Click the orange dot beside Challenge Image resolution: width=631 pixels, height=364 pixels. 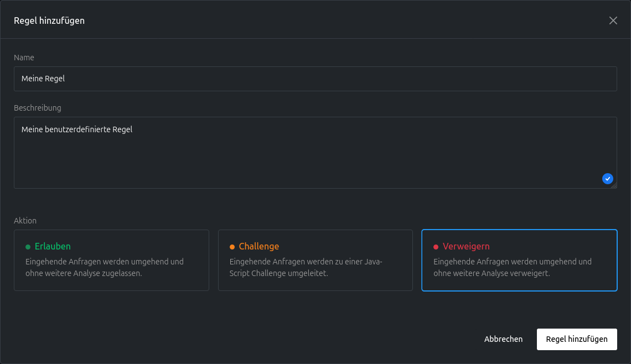point(232,247)
